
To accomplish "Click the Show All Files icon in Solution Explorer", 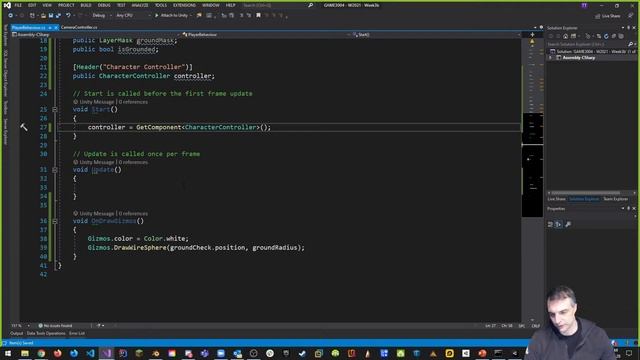I will (x=621, y=36).
